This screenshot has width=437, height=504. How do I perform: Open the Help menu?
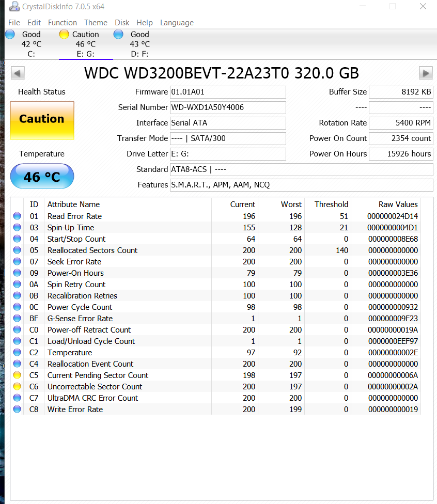(145, 23)
